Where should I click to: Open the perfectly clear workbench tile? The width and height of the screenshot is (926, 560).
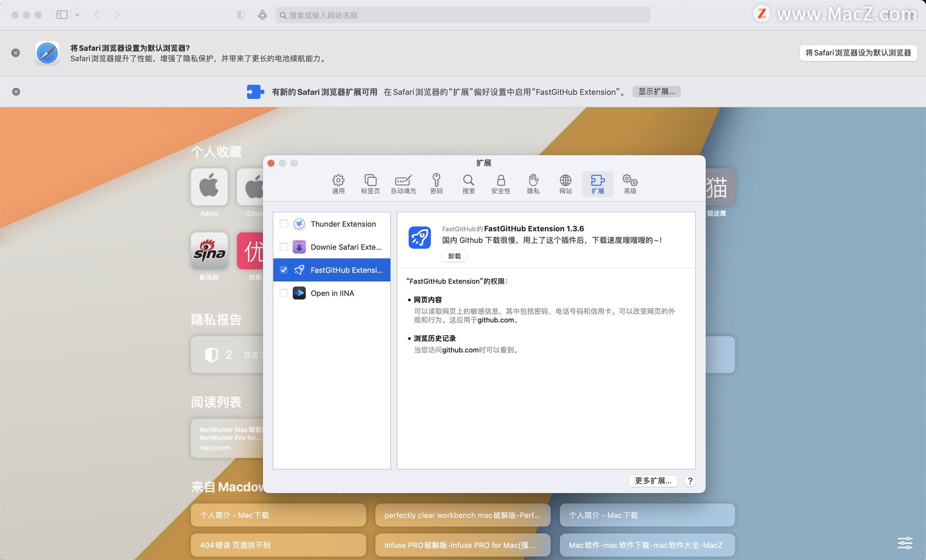(x=463, y=515)
